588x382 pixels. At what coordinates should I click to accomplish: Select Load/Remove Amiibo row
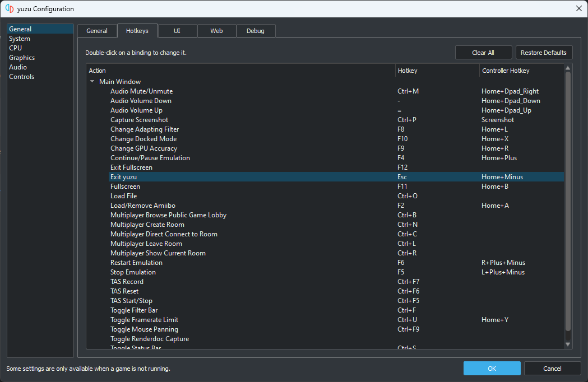[x=336, y=206]
